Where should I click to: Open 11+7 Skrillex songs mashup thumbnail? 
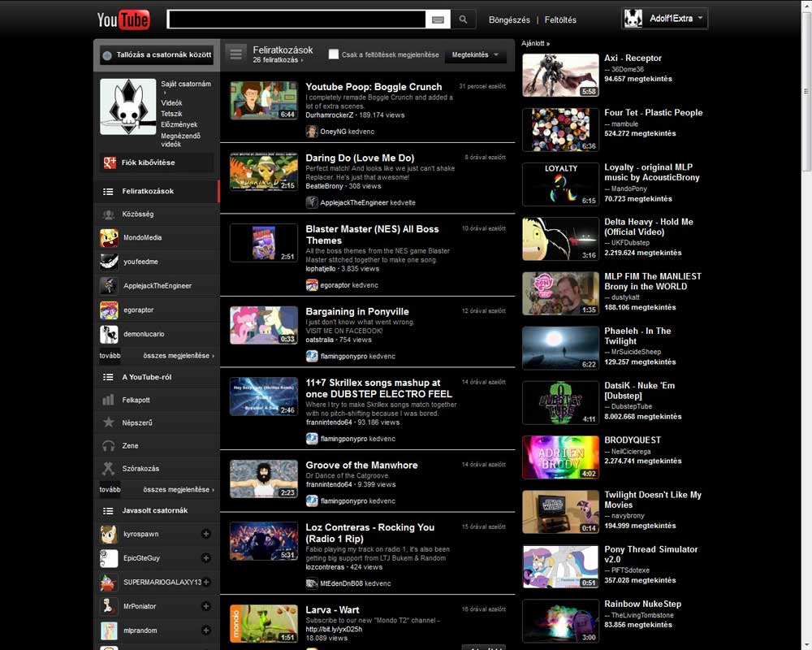(x=264, y=396)
